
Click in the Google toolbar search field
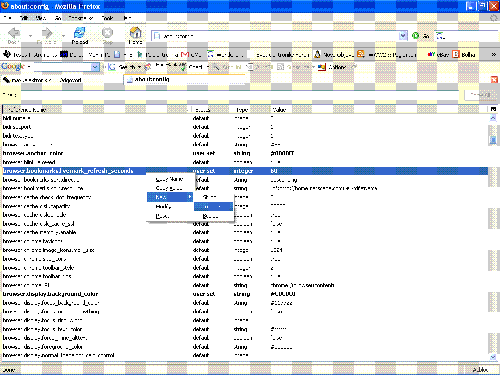point(62,67)
